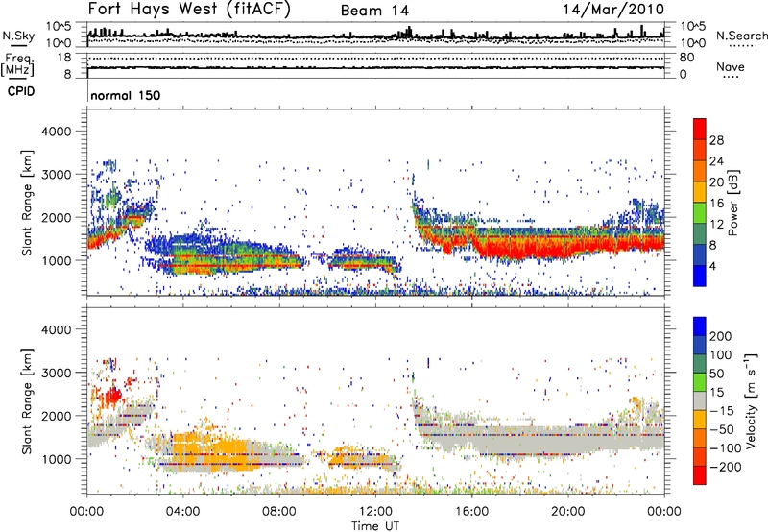
Task: Click the 'Nave' legend label
Action: 731,66
